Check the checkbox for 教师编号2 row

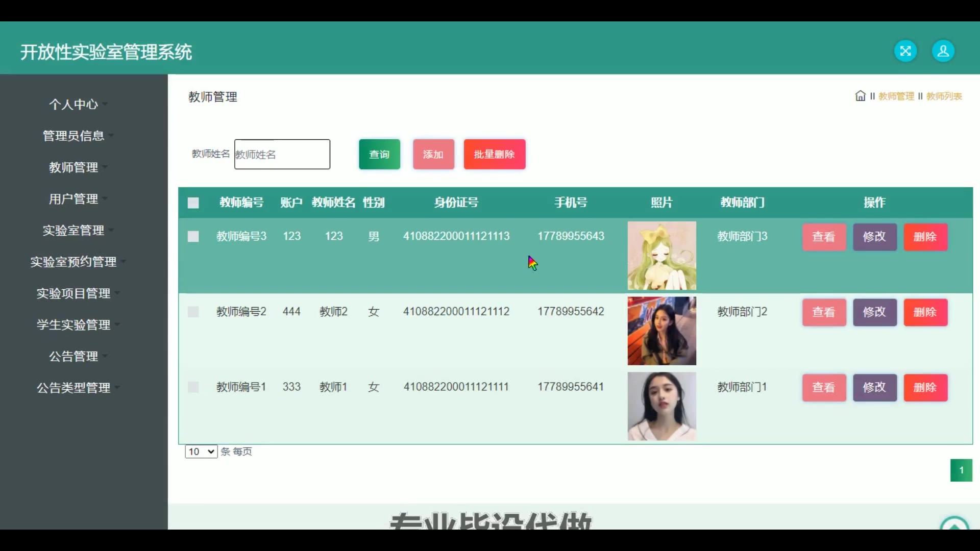[x=193, y=312]
